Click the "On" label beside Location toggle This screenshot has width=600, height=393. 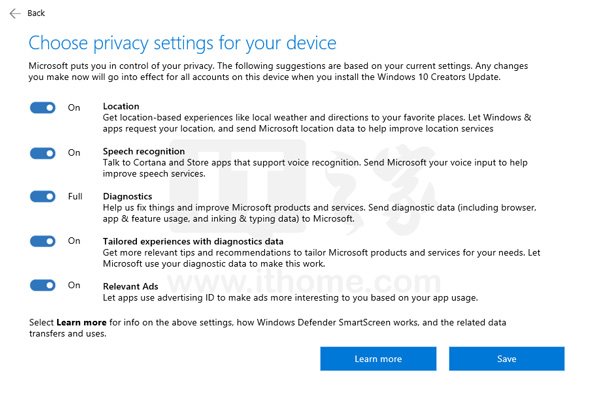click(74, 108)
